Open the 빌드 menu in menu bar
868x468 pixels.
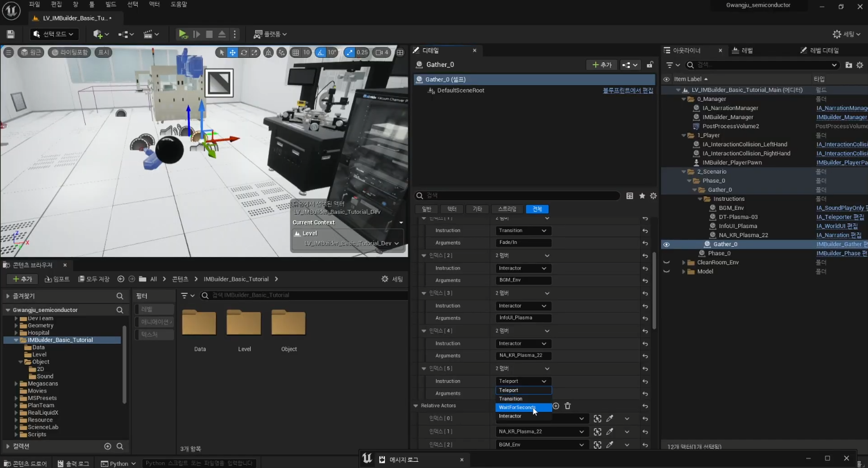[x=111, y=5]
